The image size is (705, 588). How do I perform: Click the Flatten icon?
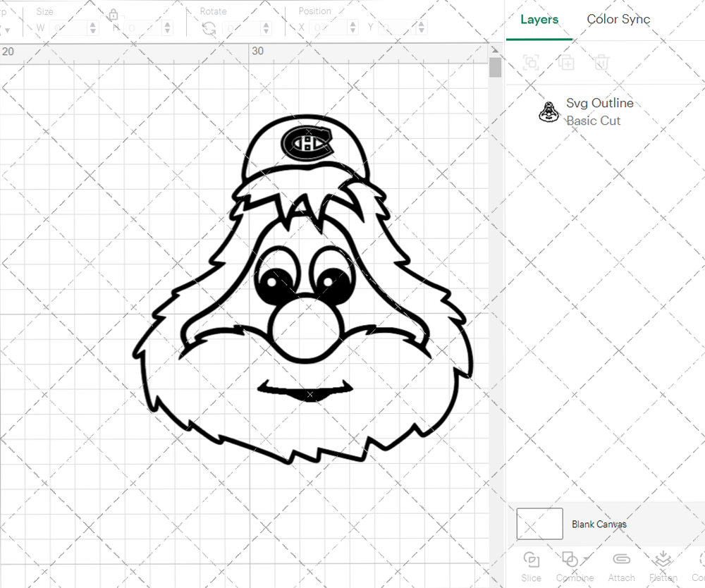click(x=663, y=558)
